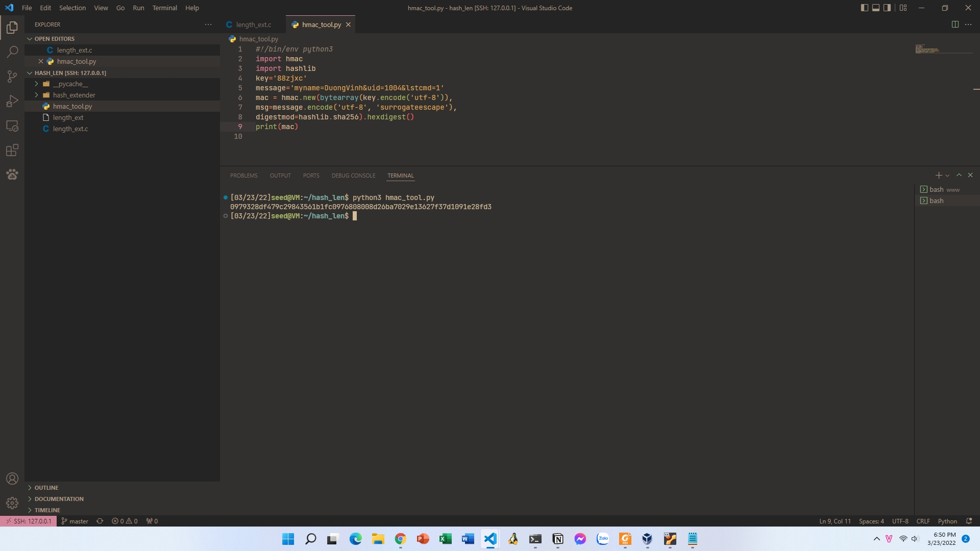Open Chrome from the taskbar

coord(400,539)
